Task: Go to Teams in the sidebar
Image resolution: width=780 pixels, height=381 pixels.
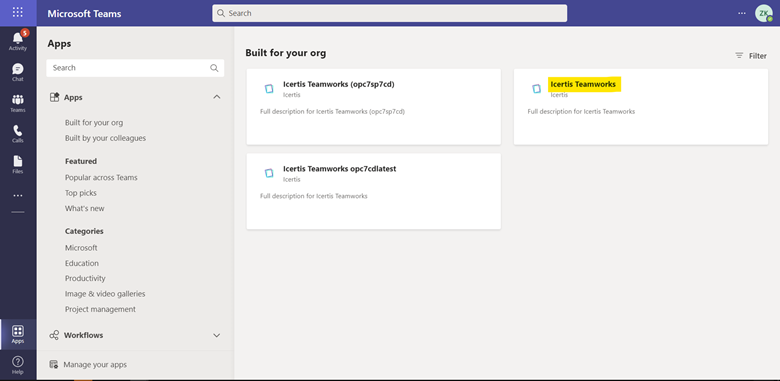Action: [x=18, y=103]
